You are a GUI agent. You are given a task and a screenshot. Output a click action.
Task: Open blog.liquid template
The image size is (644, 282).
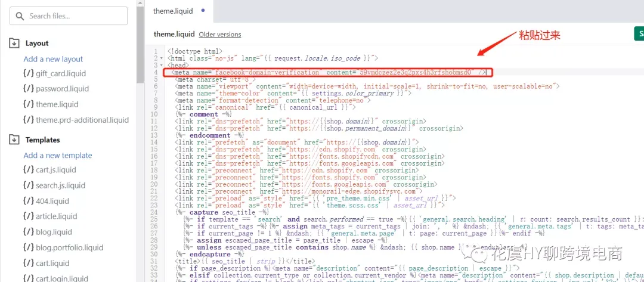tap(54, 232)
